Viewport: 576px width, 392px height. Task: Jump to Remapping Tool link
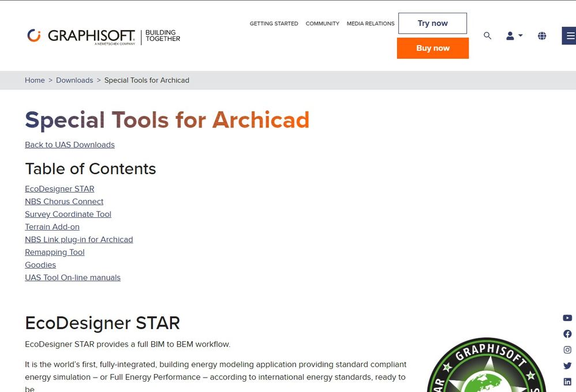point(55,252)
